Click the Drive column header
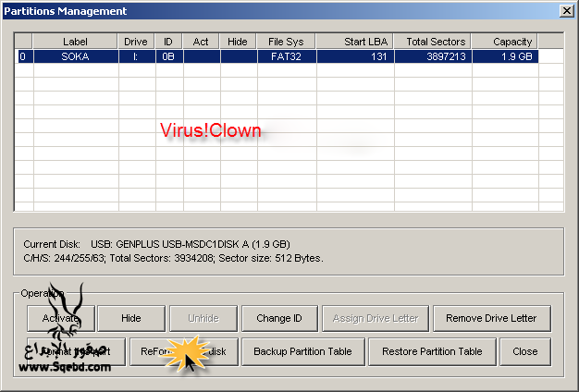579x392 pixels. pos(135,42)
